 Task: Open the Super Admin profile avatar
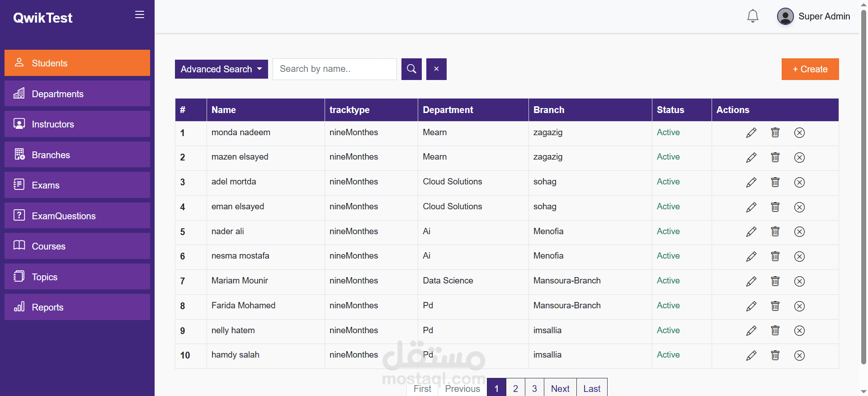click(x=785, y=16)
